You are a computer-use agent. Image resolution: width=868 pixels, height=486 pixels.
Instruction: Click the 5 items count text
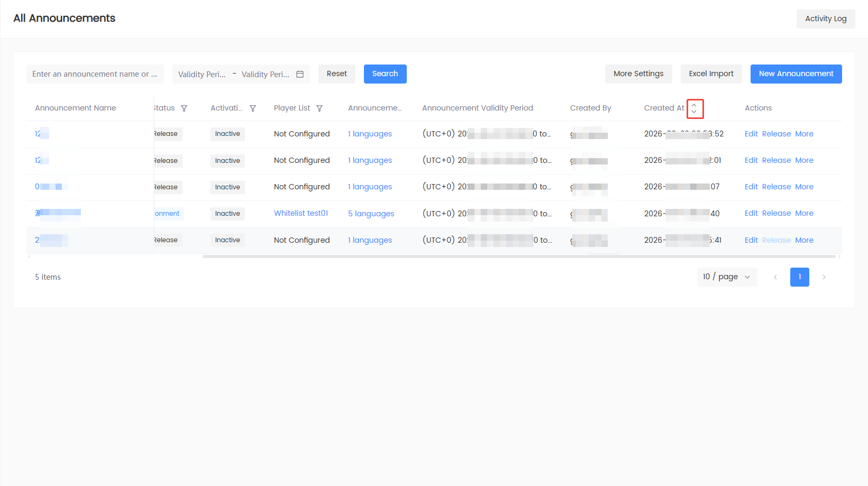coord(48,277)
